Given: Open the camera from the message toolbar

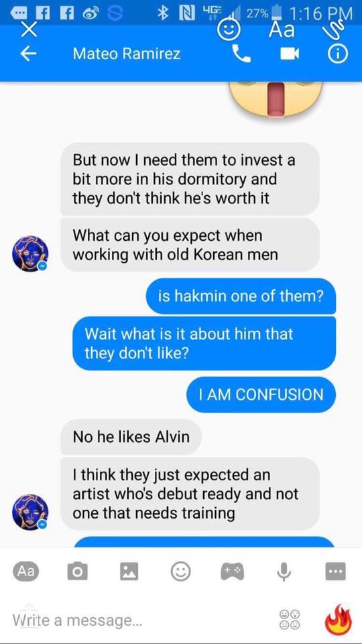Looking at the screenshot, I should (x=77, y=572).
